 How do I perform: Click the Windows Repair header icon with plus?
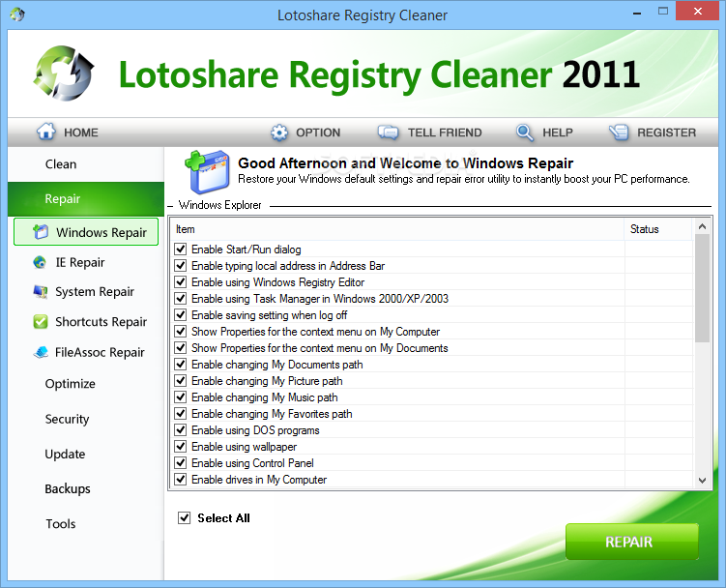coord(207,172)
